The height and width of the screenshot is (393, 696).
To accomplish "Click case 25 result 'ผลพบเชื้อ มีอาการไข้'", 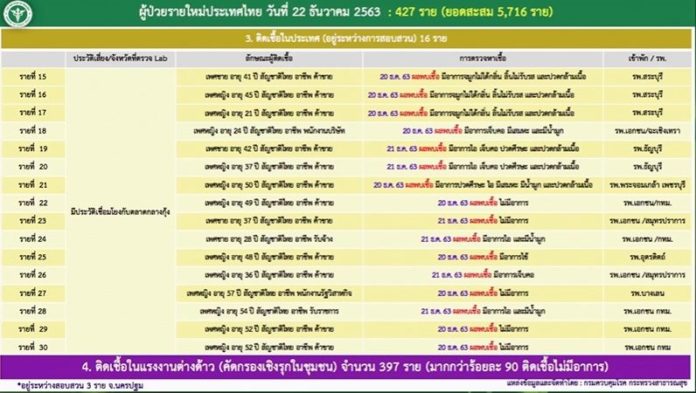I will point(483,257).
